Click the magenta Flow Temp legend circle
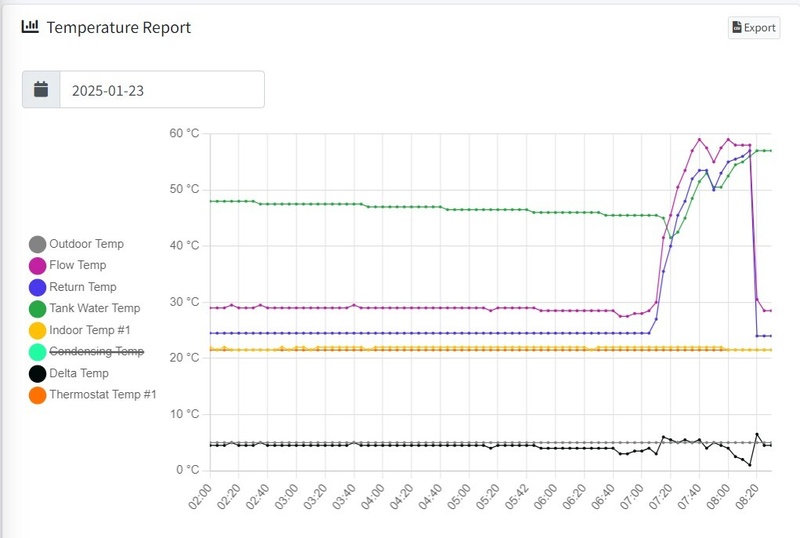 [37, 265]
